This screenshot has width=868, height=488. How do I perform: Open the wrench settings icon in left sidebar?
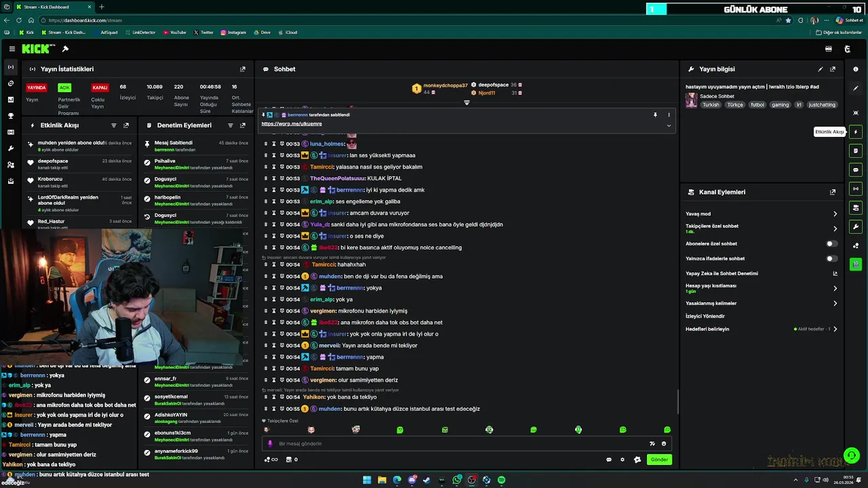point(10,148)
